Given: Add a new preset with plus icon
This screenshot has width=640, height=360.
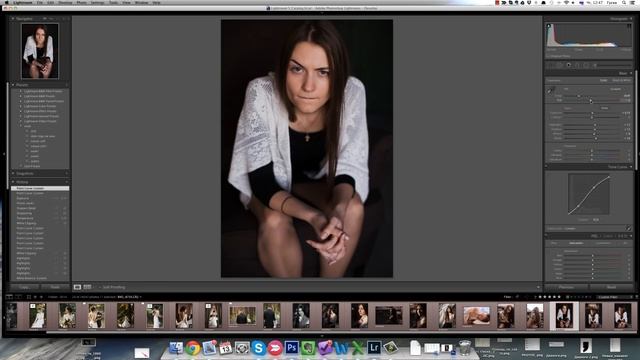Looking at the screenshot, I should 67,85.
